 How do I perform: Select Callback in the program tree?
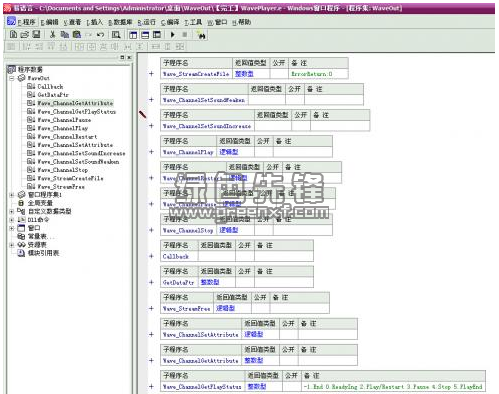[x=50, y=87]
